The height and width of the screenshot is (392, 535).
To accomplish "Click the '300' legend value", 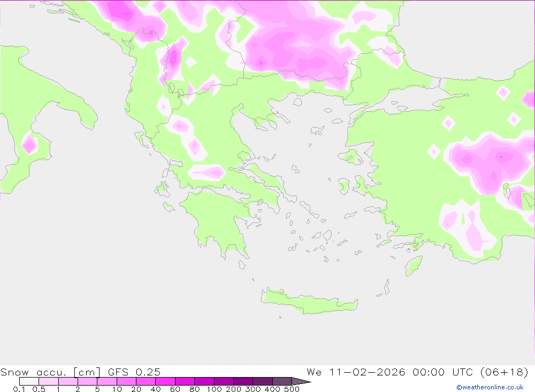I will point(253,389).
